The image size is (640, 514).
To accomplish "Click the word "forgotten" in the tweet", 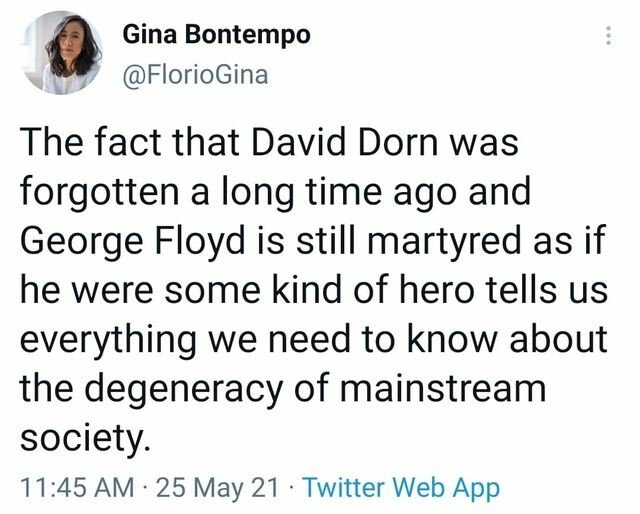I will point(97,192).
